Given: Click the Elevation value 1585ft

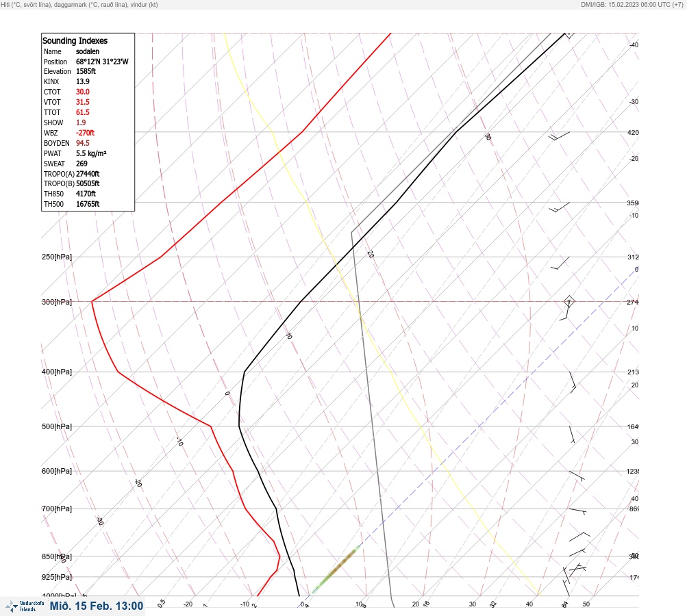Looking at the screenshot, I should tap(86, 71).
